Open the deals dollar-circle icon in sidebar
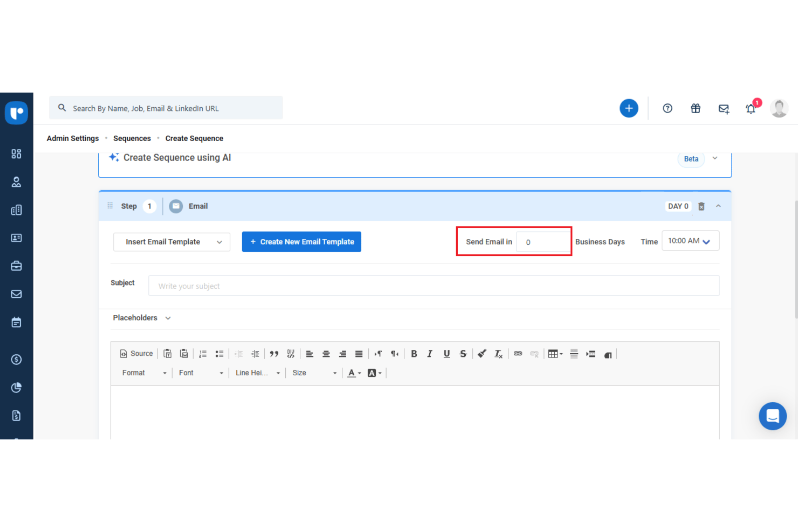Viewport: 798px width, 532px height. pyautogui.click(x=16, y=360)
